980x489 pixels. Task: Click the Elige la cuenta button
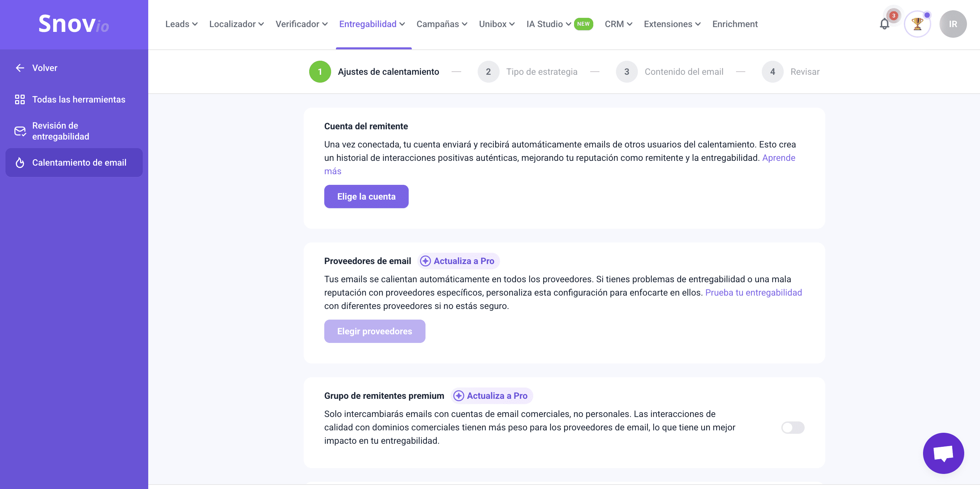(x=366, y=196)
